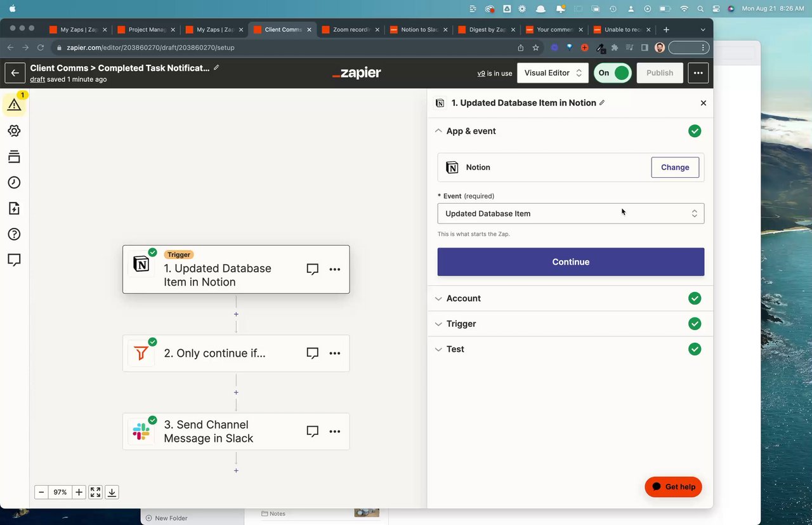Open Wi-Fi status in menu bar
The image size is (812, 525).
684,9
